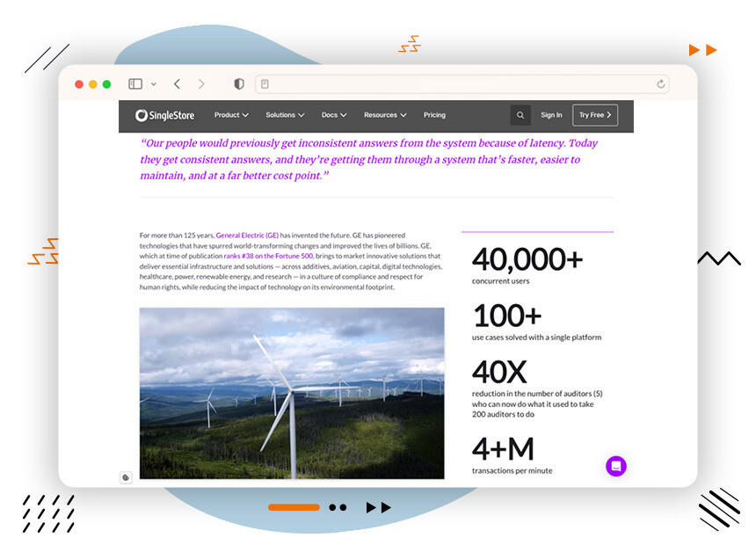Open the purple chat widget icon
The width and height of the screenshot is (756, 552).
click(616, 466)
